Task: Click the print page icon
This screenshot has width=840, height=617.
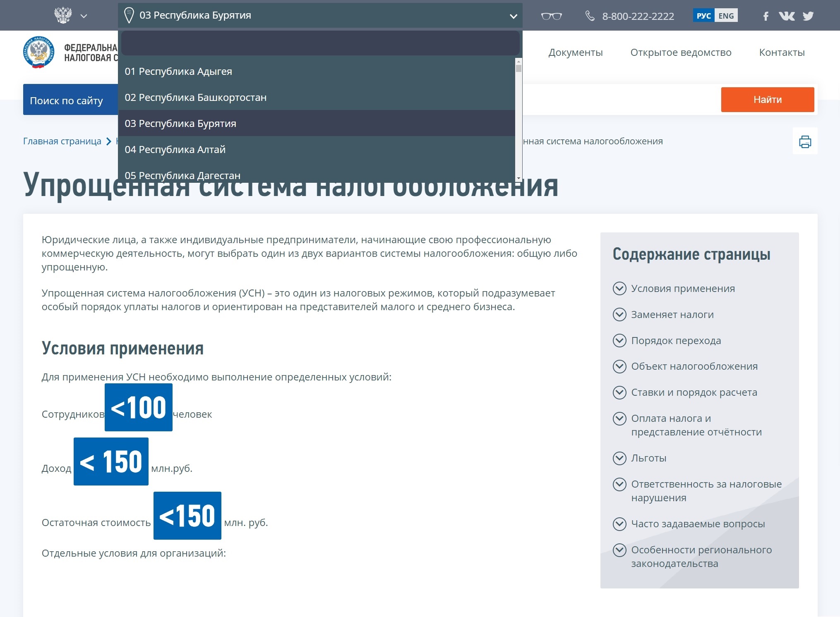Action: tap(805, 141)
